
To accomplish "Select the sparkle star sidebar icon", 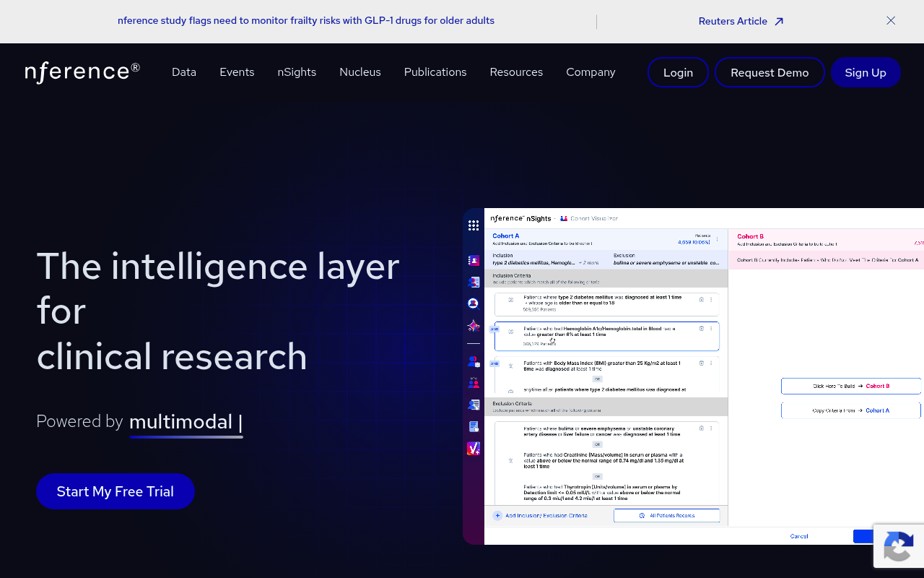I will [474, 326].
